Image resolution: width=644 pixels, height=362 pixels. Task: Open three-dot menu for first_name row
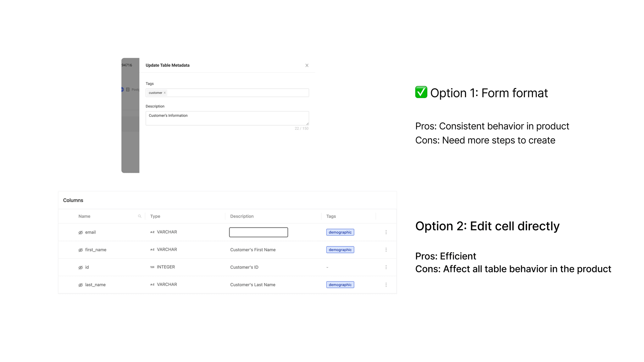tap(386, 250)
